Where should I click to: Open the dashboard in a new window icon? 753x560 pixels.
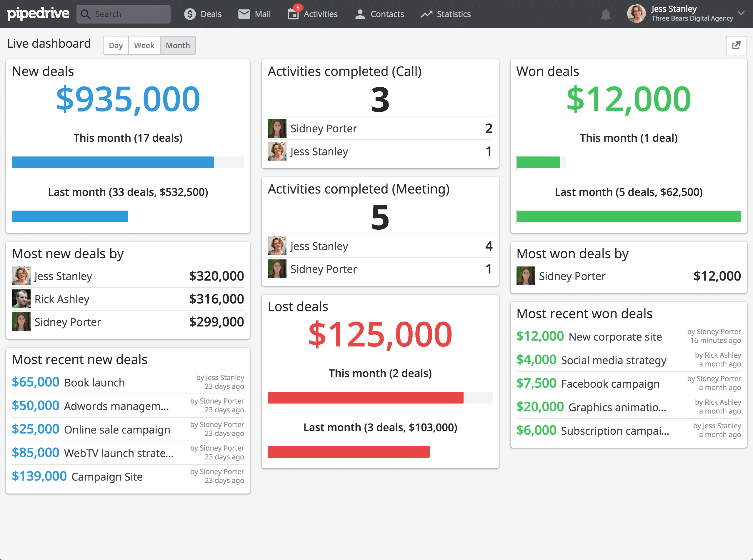coord(737,45)
